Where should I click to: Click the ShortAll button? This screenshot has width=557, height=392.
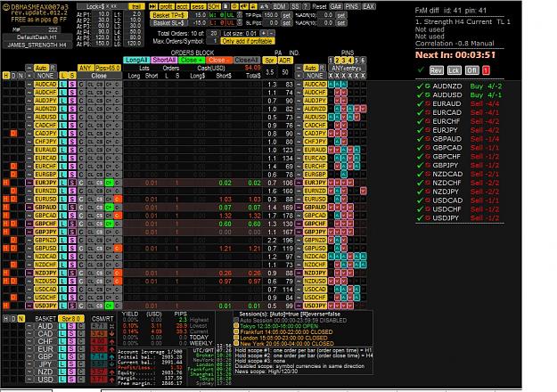pos(164,60)
